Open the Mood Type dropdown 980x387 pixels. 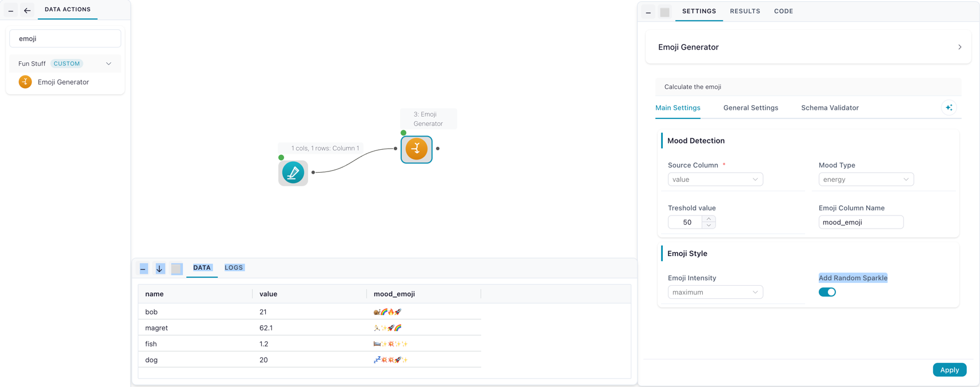pyautogui.click(x=866, y=179)
